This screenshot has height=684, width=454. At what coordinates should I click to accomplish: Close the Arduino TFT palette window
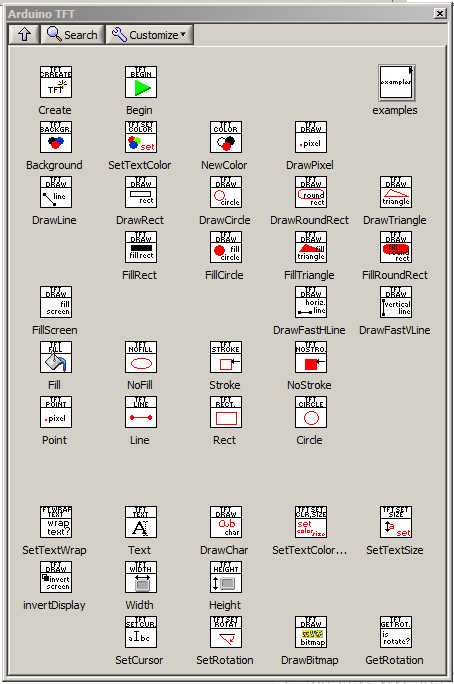click(x=440, y=14)
